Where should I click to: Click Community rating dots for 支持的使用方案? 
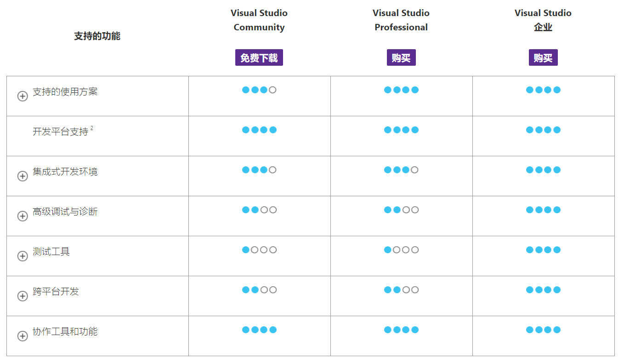coord(259,90)
